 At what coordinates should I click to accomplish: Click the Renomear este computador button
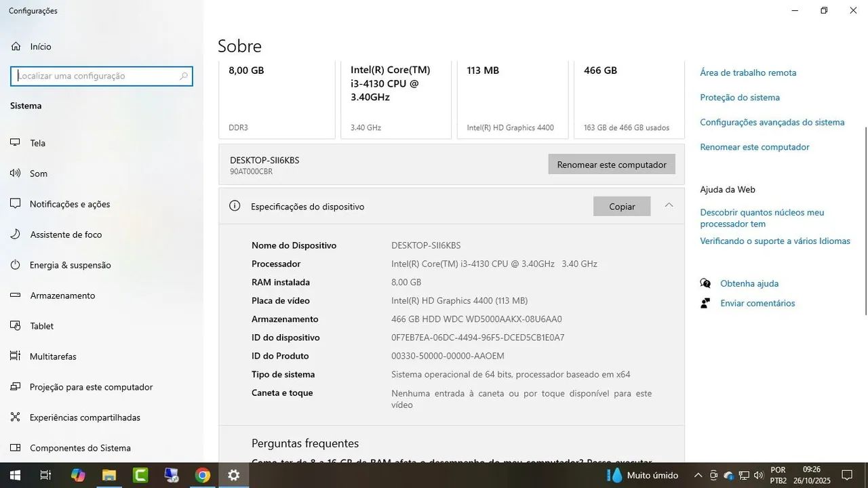(611, 164)
